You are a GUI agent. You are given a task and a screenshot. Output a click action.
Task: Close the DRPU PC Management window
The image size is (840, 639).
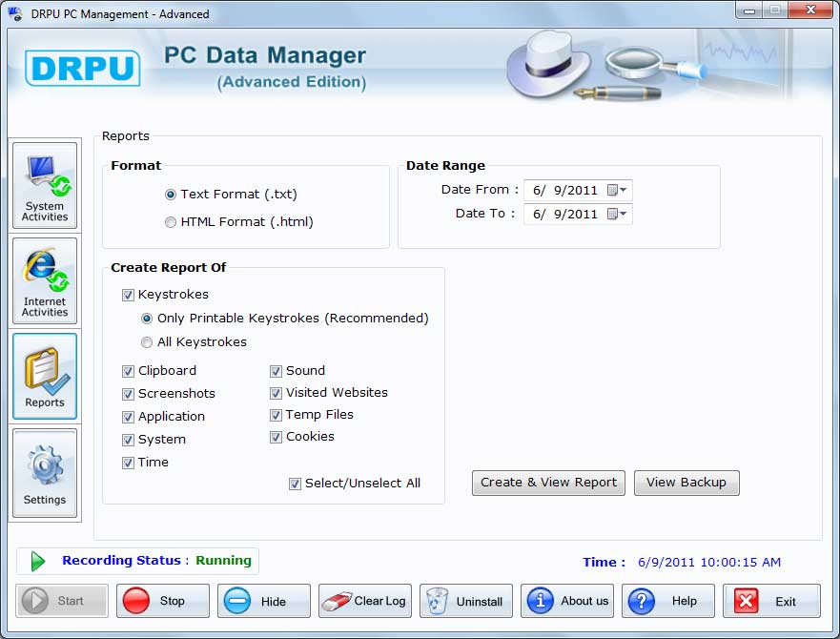click(x=811, y=10)
